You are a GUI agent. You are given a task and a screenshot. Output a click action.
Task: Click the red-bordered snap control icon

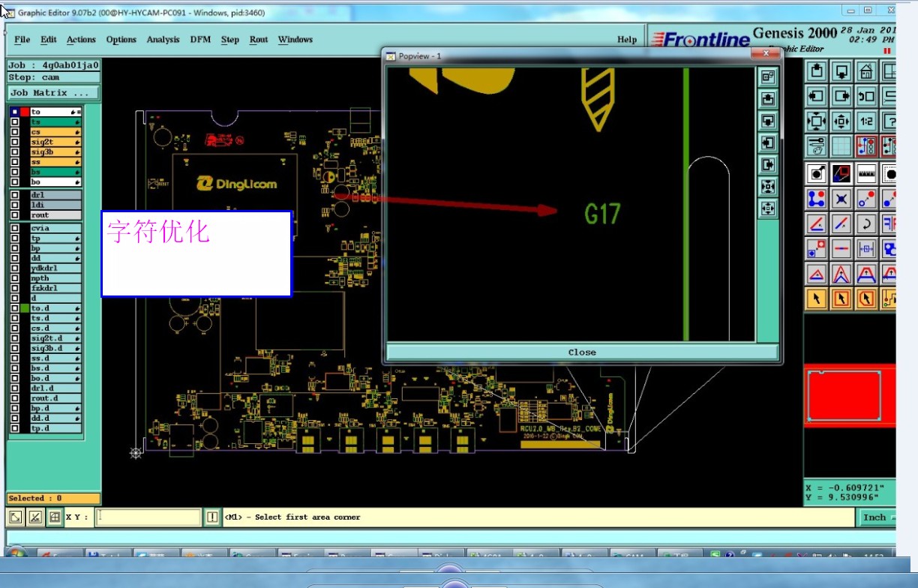(865, 145)
